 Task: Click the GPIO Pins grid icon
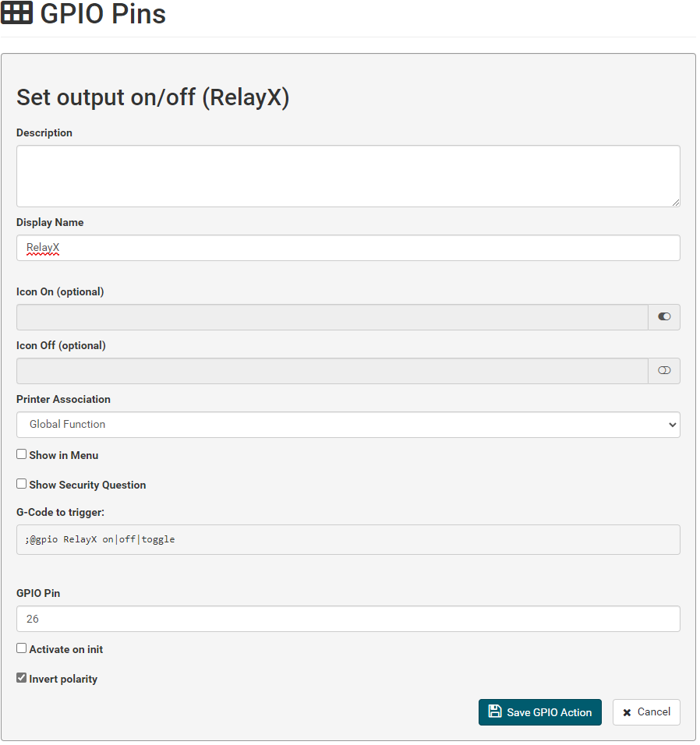(16, 12)
